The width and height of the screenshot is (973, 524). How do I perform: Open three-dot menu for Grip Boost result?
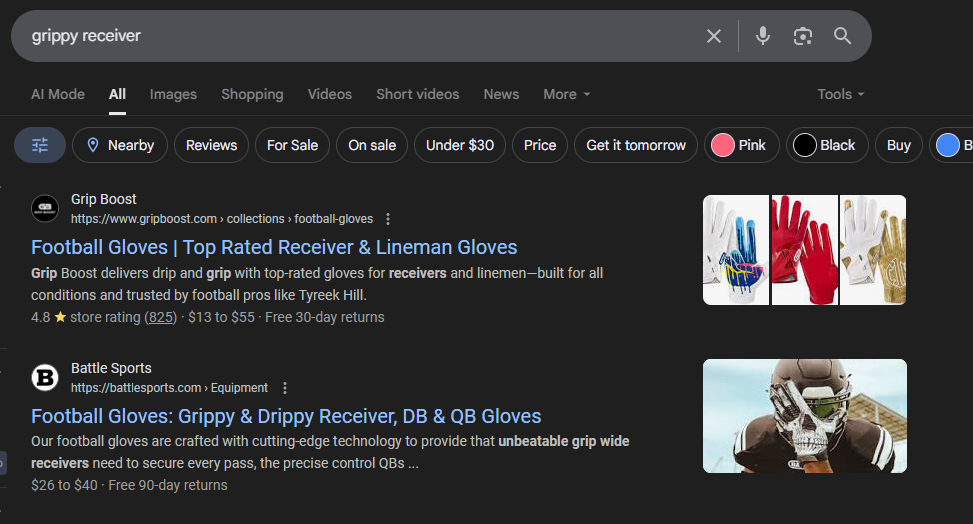388,219
